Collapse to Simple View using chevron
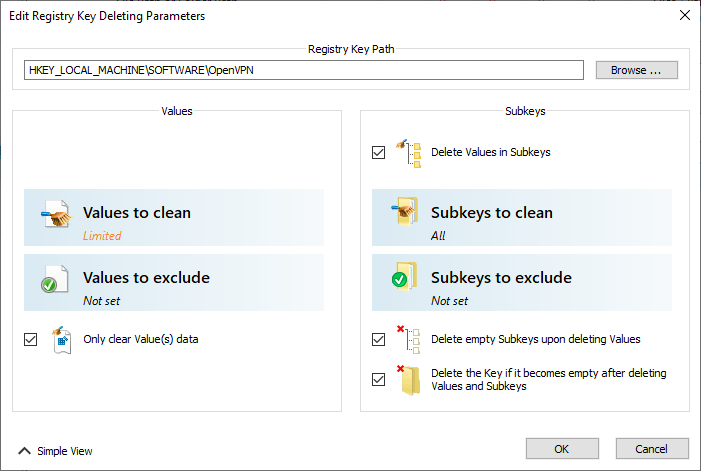The height and width of the screenshot is (471, 701). [x=25, y=451]
